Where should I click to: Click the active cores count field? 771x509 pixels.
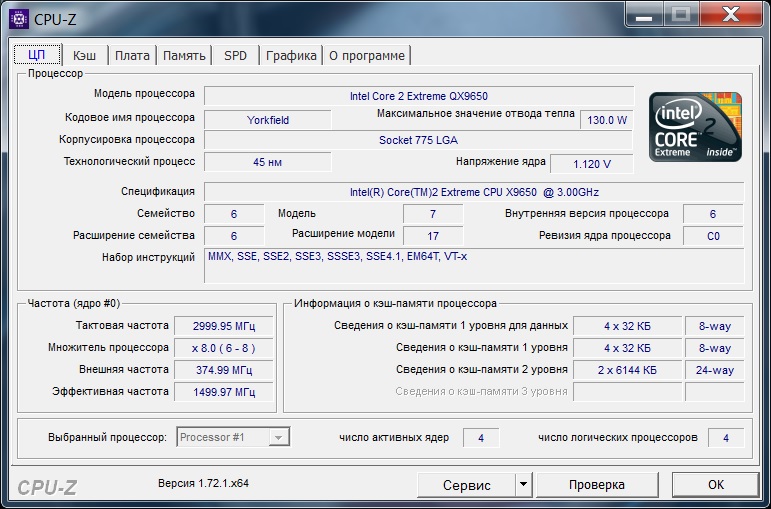[481, 438]
